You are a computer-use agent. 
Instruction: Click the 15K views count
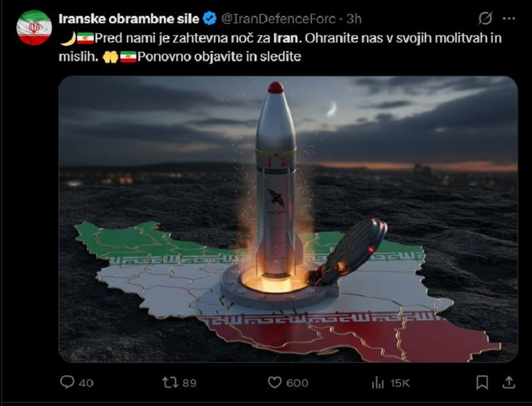[x=400, y=383]
